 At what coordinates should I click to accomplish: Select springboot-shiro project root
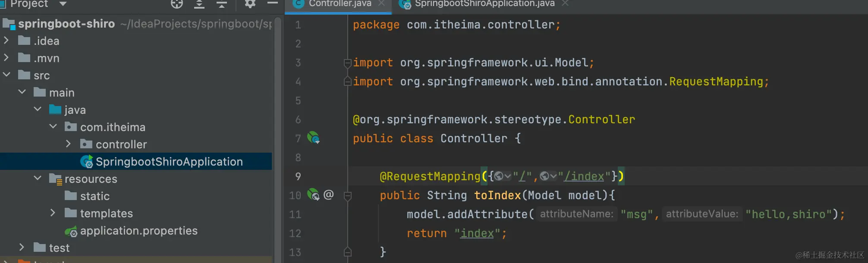[x=66, y=24]
